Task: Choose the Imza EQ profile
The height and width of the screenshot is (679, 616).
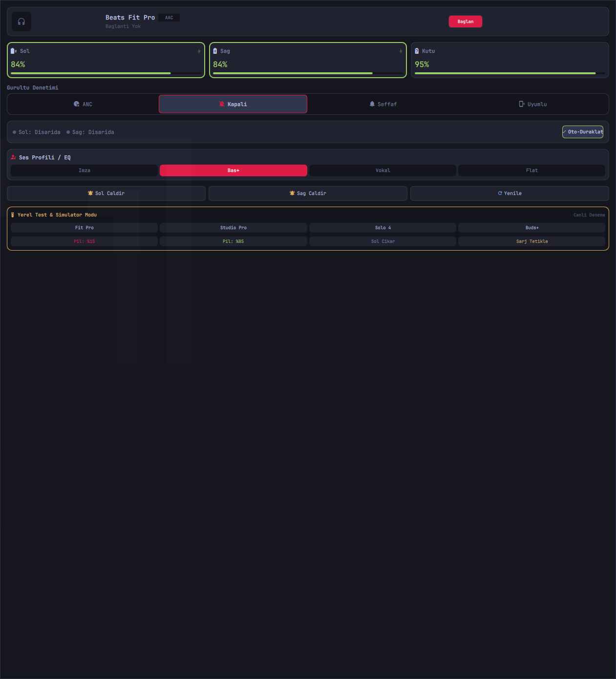Action: [x=84, y=170]
